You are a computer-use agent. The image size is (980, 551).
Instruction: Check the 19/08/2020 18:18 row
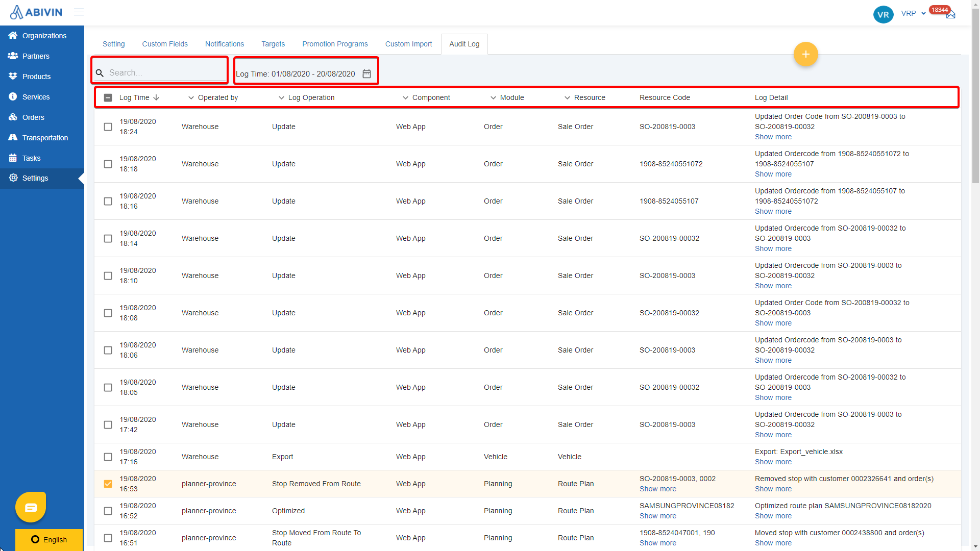[x=108, y=164]
